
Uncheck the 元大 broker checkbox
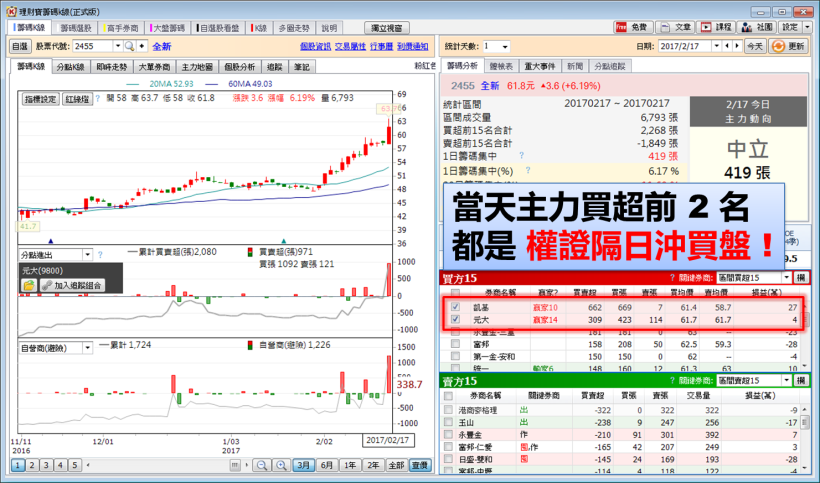pyautogui.click(x=455, y=319)
